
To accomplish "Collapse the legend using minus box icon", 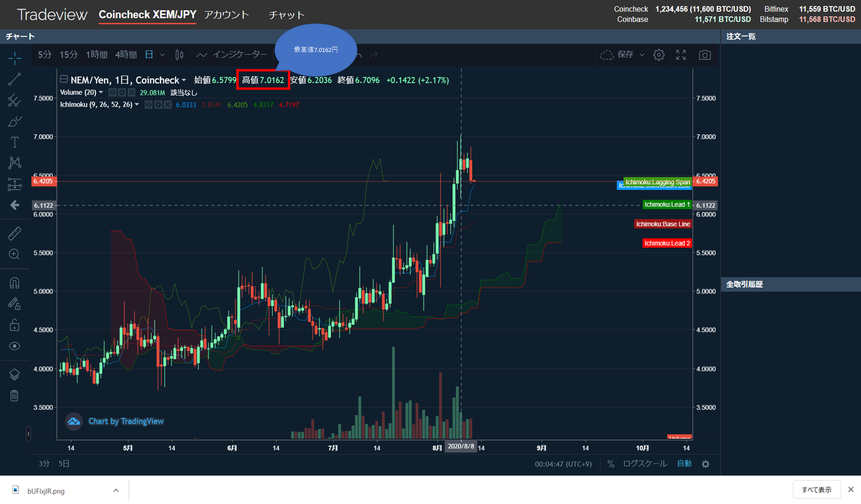I will pyautogui.click(x=64, y=79).
